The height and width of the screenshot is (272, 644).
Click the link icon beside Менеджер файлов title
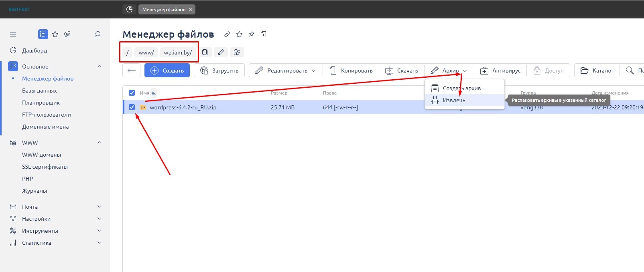[x=227, y=34]
